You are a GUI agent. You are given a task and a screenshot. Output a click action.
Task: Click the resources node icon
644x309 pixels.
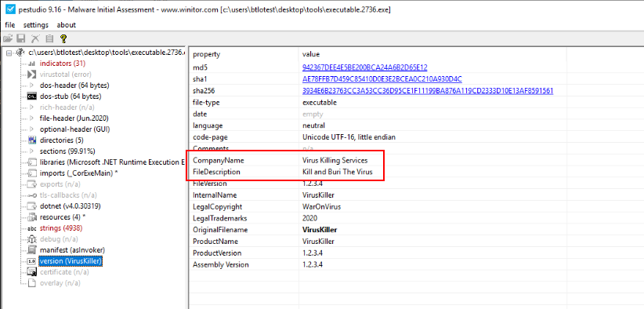coord(31,217)
